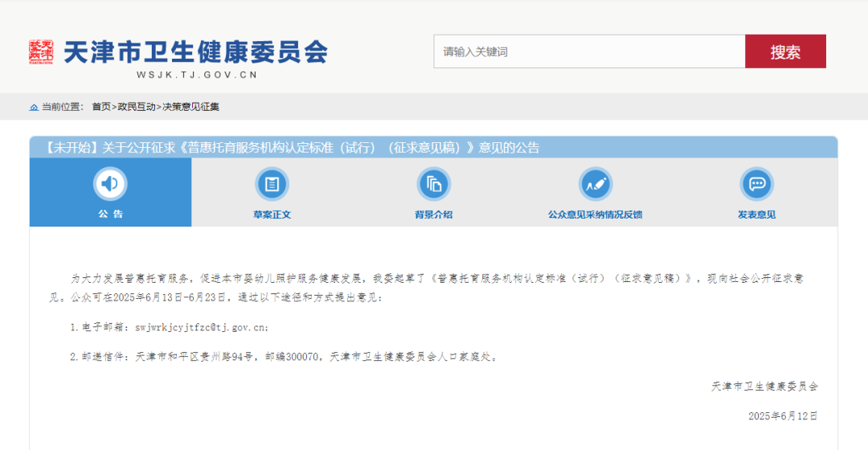Click the WSJK.TJ.GOV.CN domain text
This screenshot has width=868, height=450.
coord(197,75)
